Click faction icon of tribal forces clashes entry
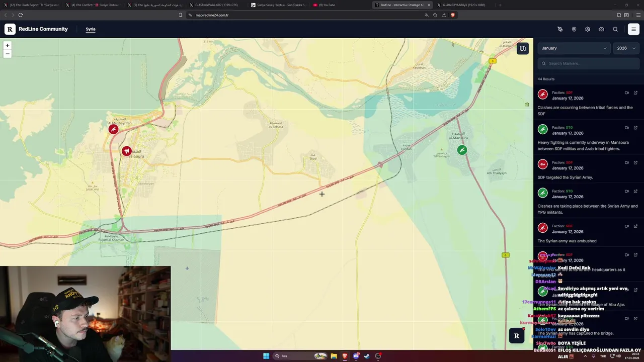The height and width of the screenshot is (362, 644). pyautogui.click(x=542, y=95)
